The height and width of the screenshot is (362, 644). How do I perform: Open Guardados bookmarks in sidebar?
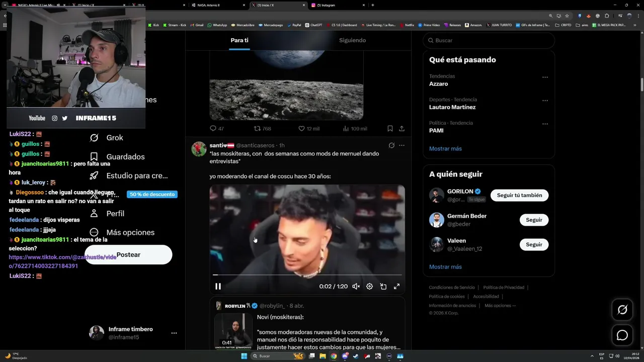117,157
